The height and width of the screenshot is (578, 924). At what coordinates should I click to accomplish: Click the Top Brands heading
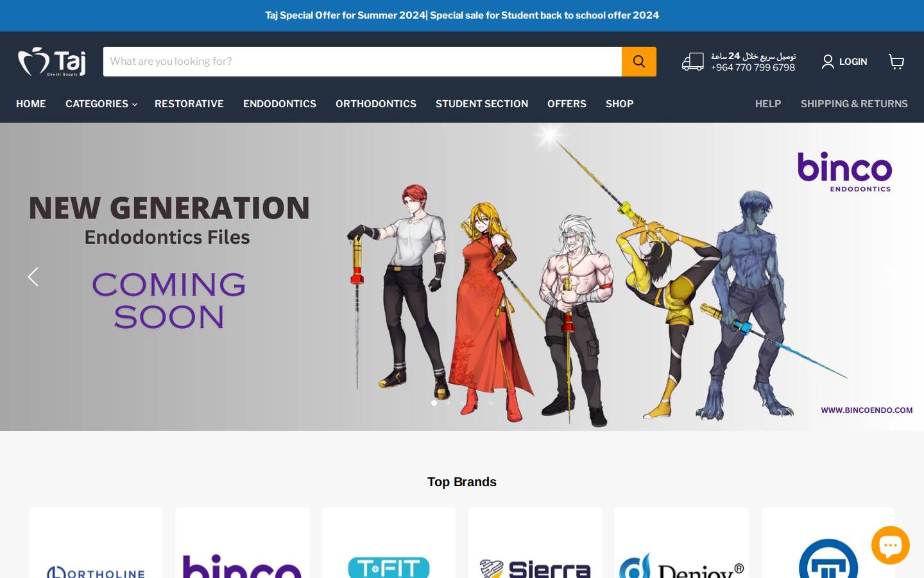pyautogui.click(x=462, y=482)
